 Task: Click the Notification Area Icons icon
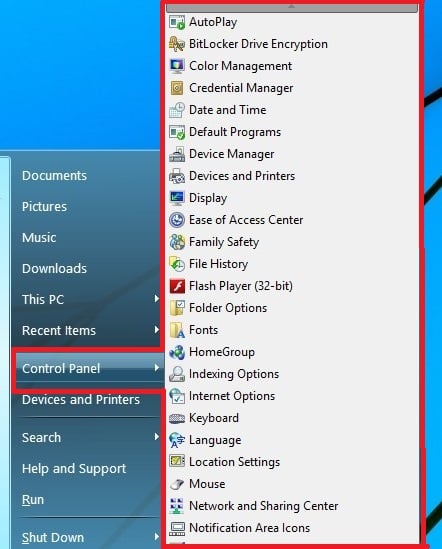click(x=177, y=528)
